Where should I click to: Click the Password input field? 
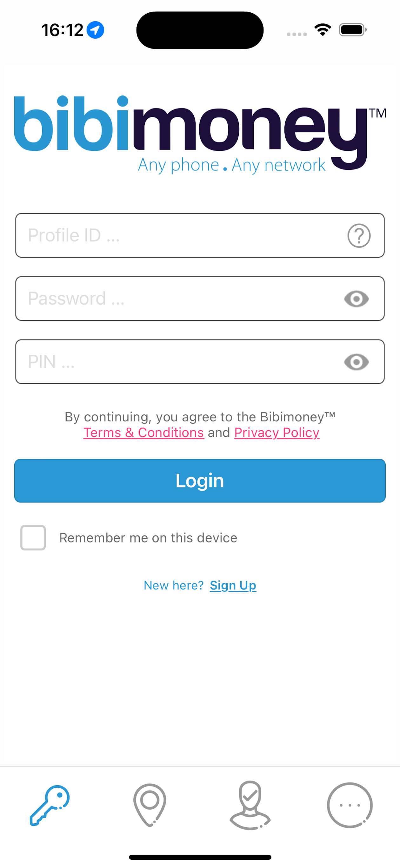pos(169,299)
